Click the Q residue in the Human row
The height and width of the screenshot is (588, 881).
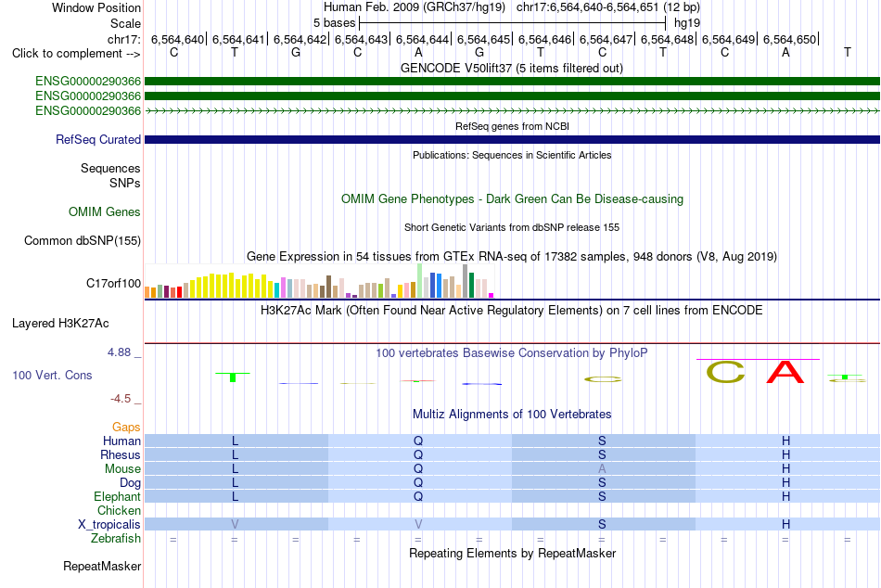pos(418,441)
